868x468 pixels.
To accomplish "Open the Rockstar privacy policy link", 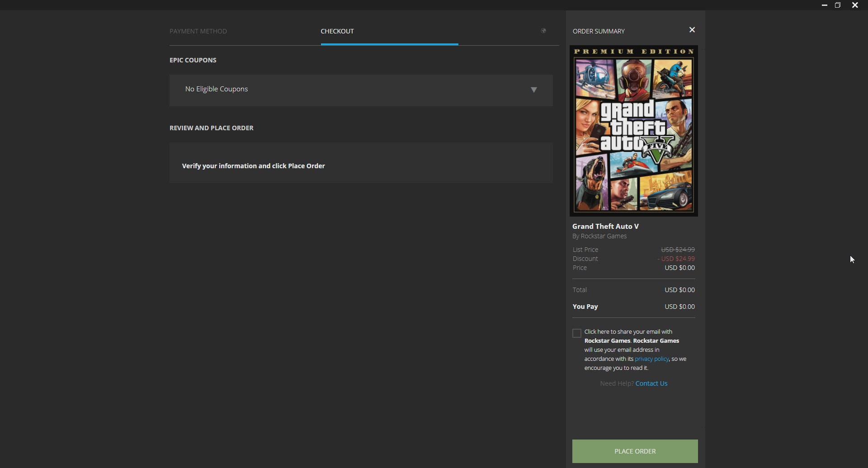I will pyautogui.click(x=651, y=359).
